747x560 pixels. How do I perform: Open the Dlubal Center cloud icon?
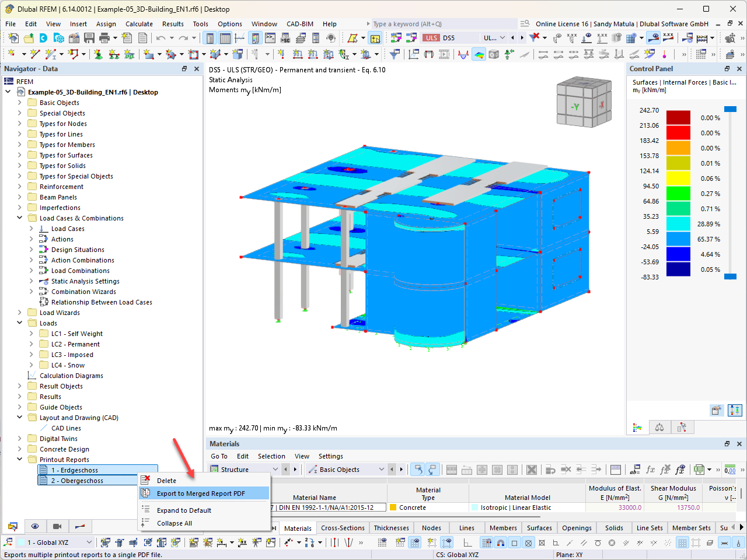coord(43,38)
